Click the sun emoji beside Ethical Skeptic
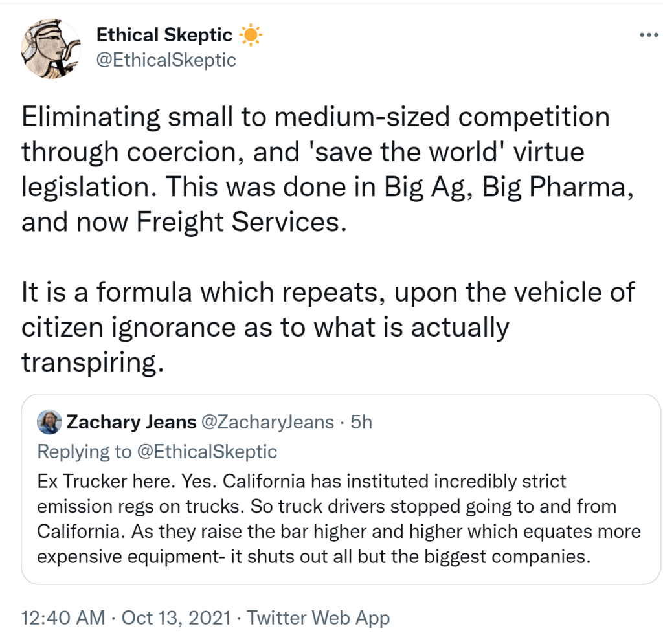The image size is (663, 644). pyautogui.click(x=249, y=36)
